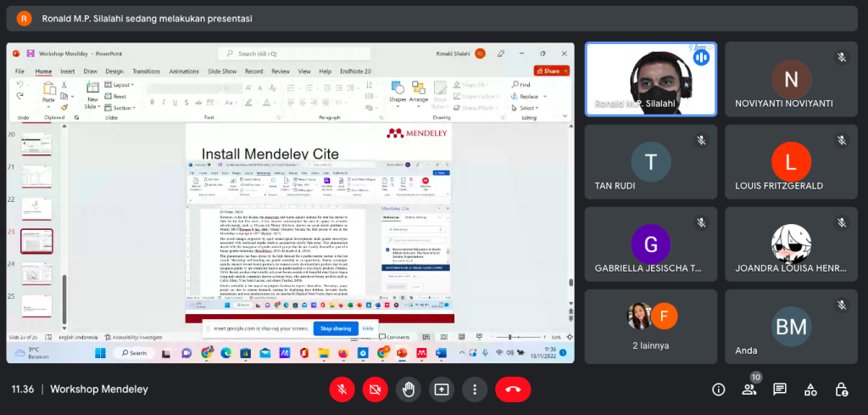The width and height of the screenshot is (868, 415).
Task: Click the Firefox icon in the taskbar
Action: coord(342,352)
